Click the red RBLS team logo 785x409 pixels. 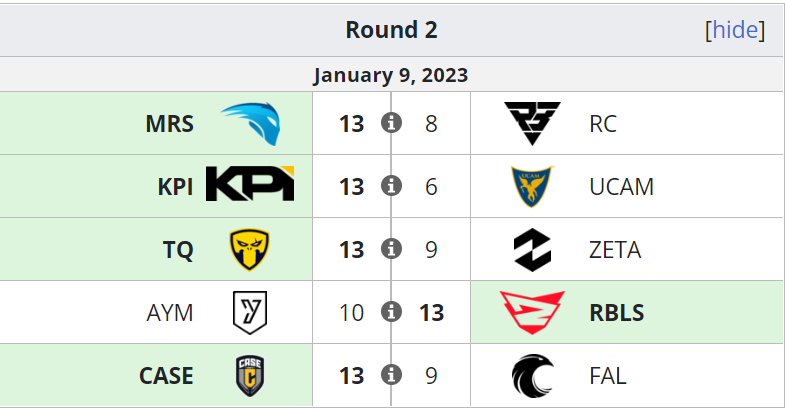[532, 312]
